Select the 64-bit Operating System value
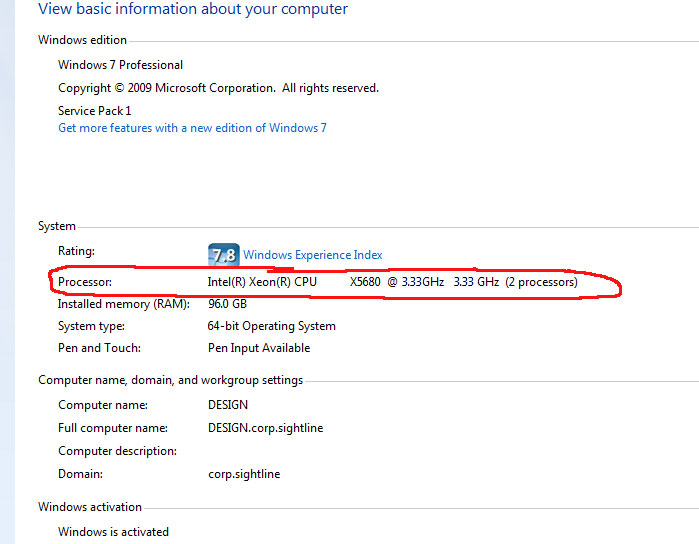The width and height of the screenshot is (699, 544). click(271, 326)
